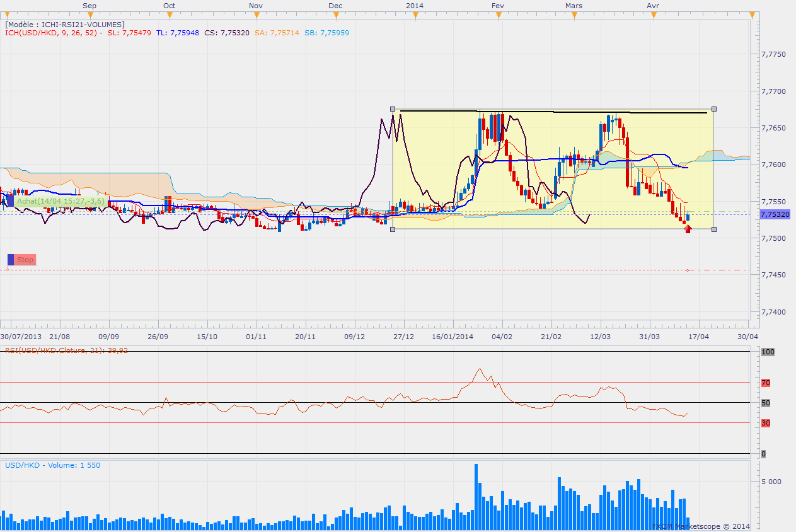Grab the top-right handle of the yellow rectangle
The image size is (796, 532).
[713, 108]
